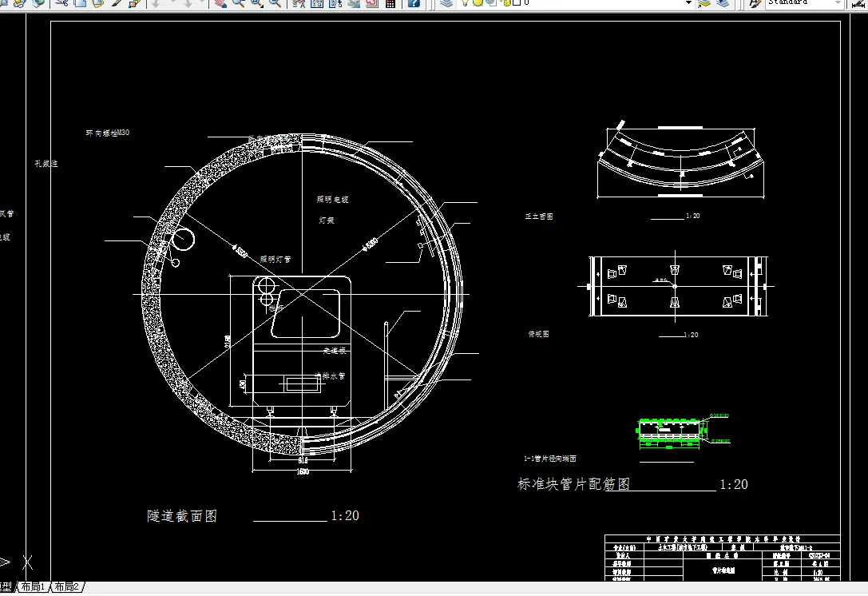Viewport: 868px width, 596px height.
Task: Select the 走道板 label text
Action: click(x=335, y=351)
